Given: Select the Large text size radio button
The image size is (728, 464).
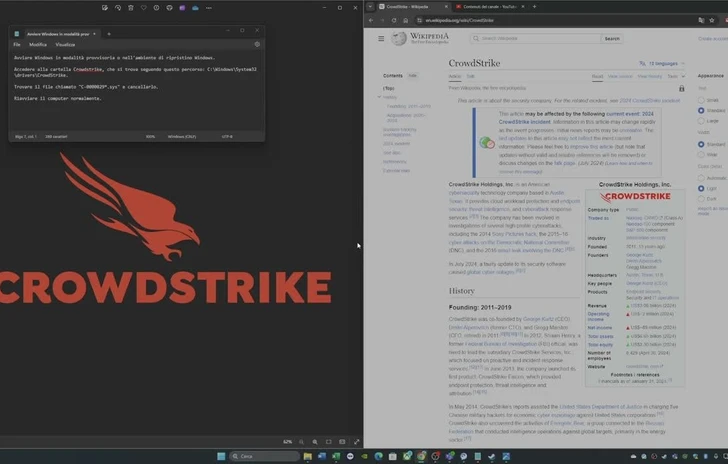Looking at the screenshot, I should point(700,120).
